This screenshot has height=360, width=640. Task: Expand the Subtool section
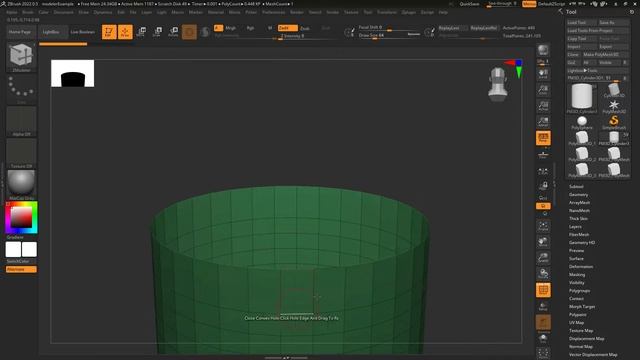576,187
